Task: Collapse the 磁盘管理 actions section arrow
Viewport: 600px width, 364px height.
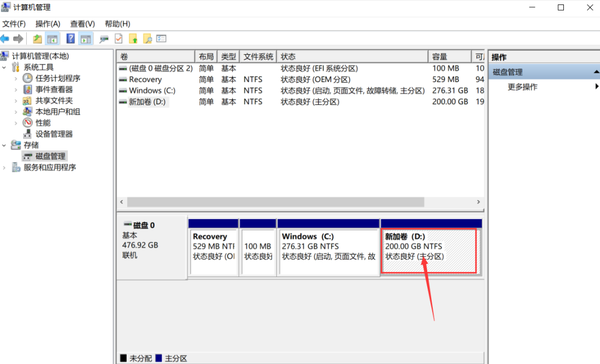Action: (596, 72)
